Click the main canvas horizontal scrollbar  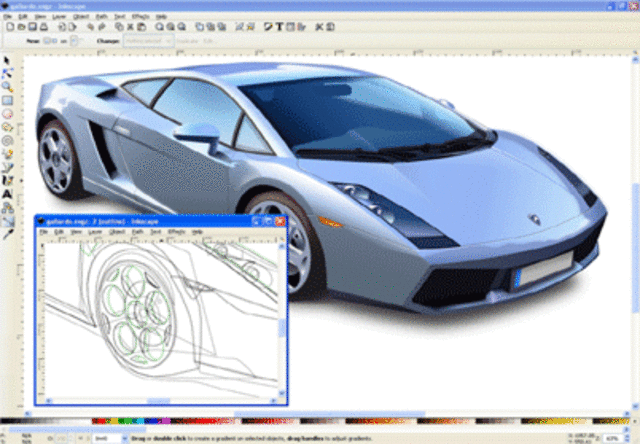pos(328,413)
